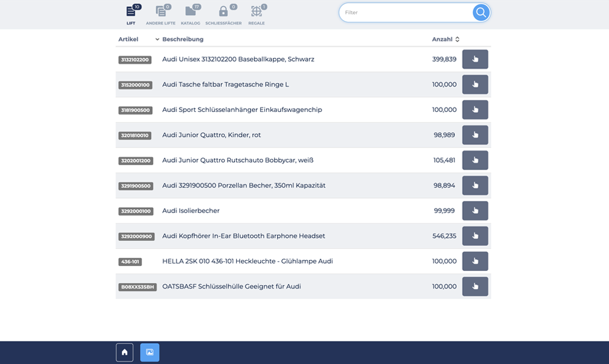Image resolution: width=609 pixels, height=364 pixels.
Task: Select hand button for Audi Kopfhörer row
Action: click(475, 236)
